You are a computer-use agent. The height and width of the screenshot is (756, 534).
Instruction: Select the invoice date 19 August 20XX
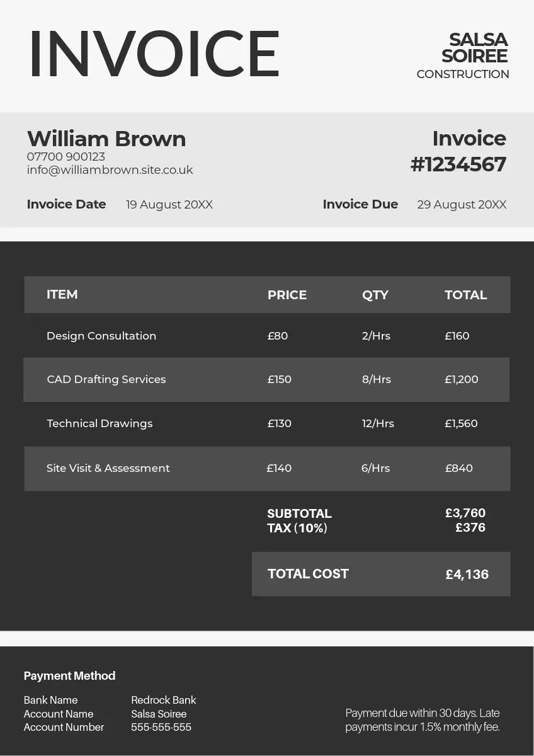point(169,205)
